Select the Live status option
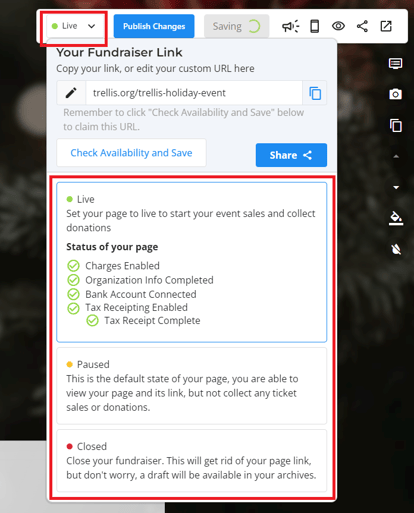Image resolution: width=414 pixels, height=513 pixels. [x=192, y=262]
